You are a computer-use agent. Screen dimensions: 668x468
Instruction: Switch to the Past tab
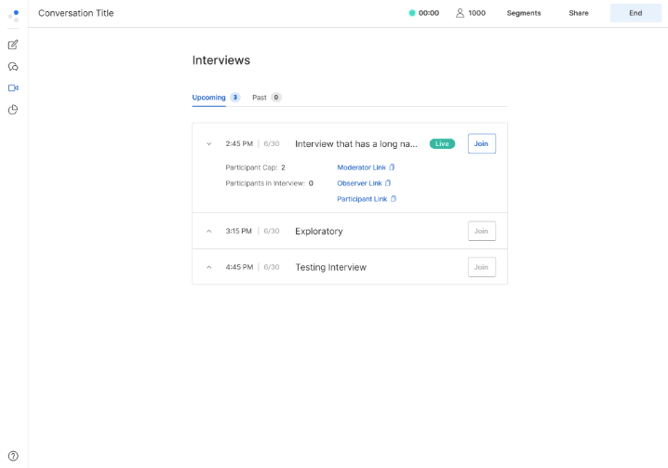point(259,98)
